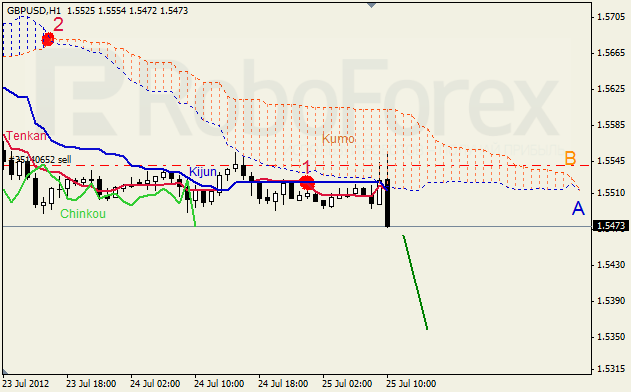
Task: Click price axis value 1.5390
Action: tap(611, 301)
